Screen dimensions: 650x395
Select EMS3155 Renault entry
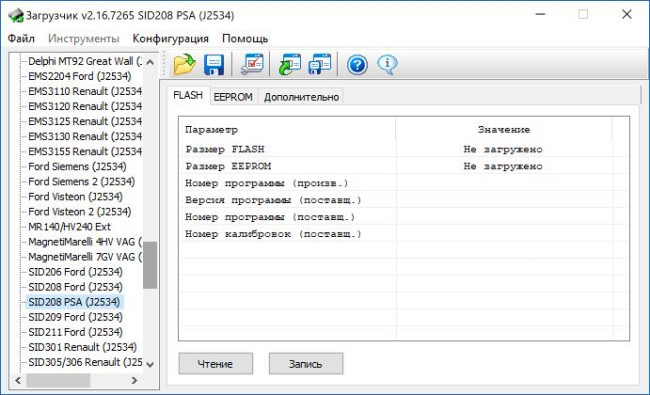coord(85,151)
